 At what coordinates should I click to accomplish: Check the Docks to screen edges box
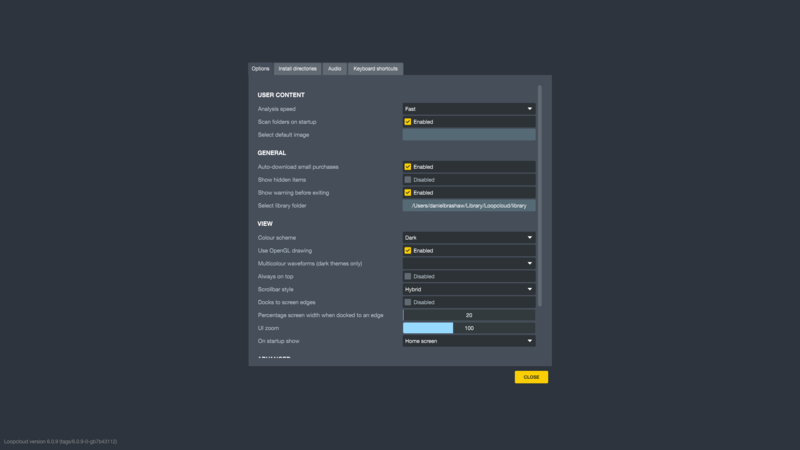pyautogui.click(x=408, y=302)
